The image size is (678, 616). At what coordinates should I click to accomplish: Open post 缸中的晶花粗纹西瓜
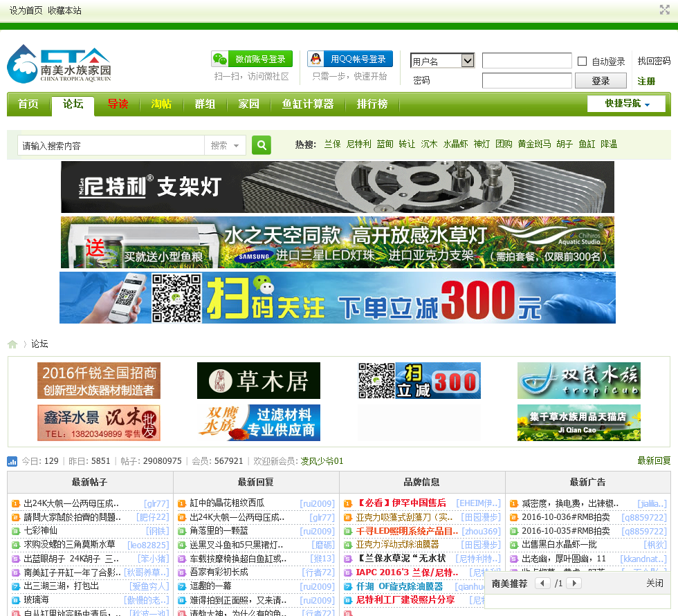[227, 503]
